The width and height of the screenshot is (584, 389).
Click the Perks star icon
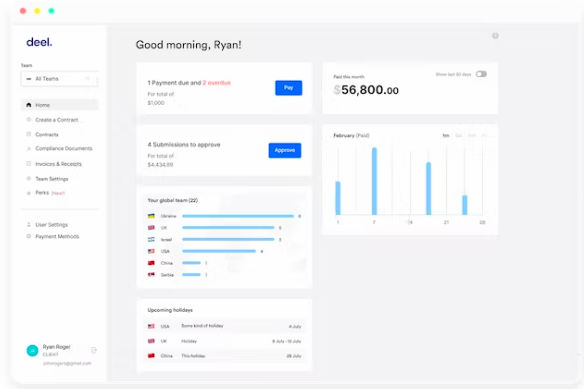pos(29,193)
